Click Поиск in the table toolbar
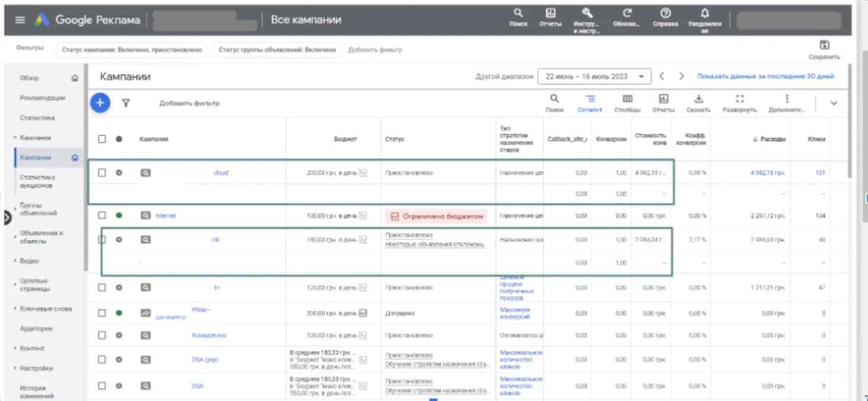This screenshot has width=868, height=401. tap(554, 103)
